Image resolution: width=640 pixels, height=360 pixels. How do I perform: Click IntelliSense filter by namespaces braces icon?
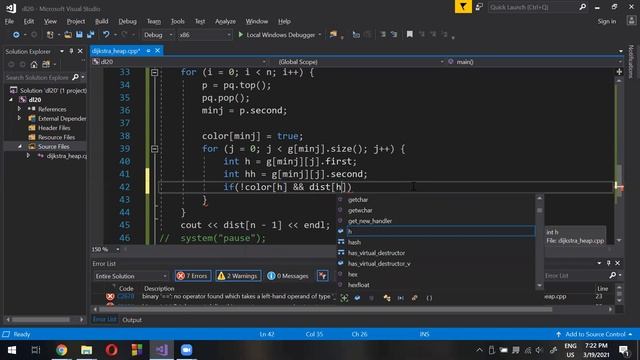[429, 298]
